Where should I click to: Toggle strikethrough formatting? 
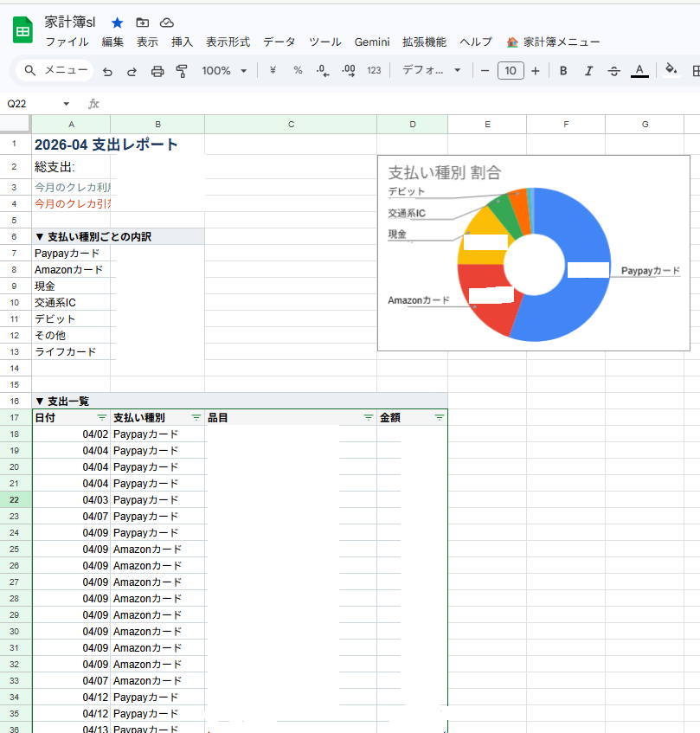coord(614,71)
